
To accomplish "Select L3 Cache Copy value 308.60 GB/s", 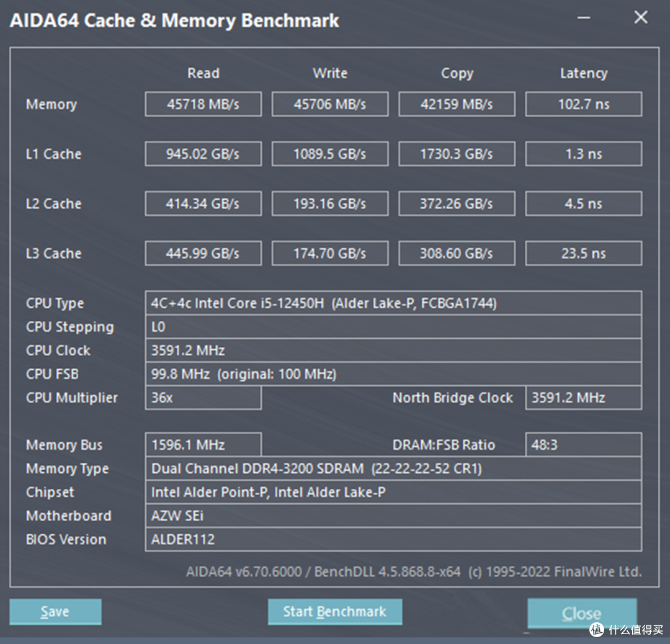I will (457, 253).
